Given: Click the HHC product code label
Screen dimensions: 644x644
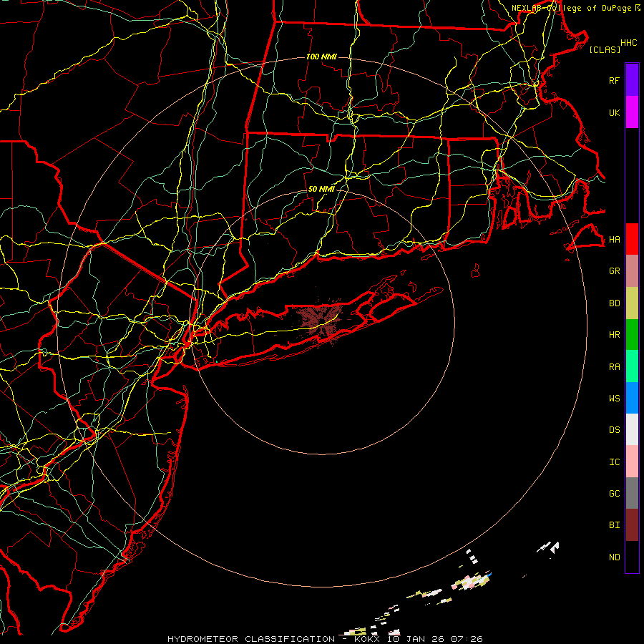Looking at the screenshot, I should (x=628, y=43).
